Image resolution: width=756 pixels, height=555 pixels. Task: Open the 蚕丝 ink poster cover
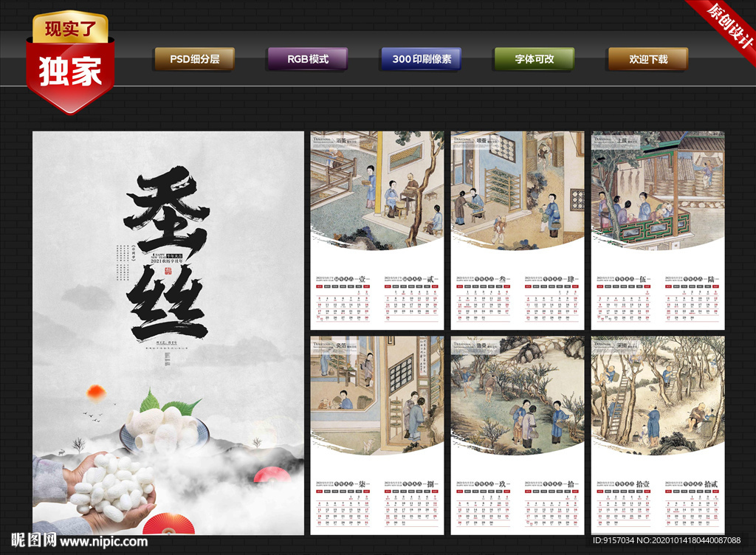coord(168,333)
